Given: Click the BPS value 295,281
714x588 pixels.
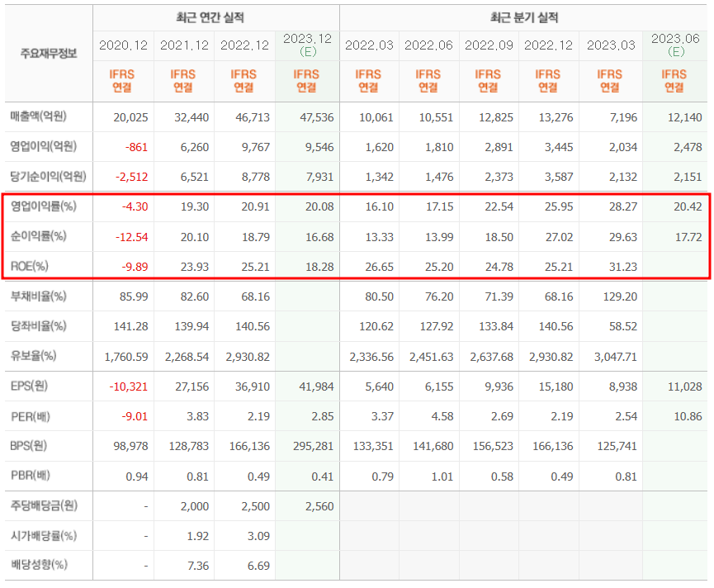Looking at the screenshot, I should click(314, 446).
